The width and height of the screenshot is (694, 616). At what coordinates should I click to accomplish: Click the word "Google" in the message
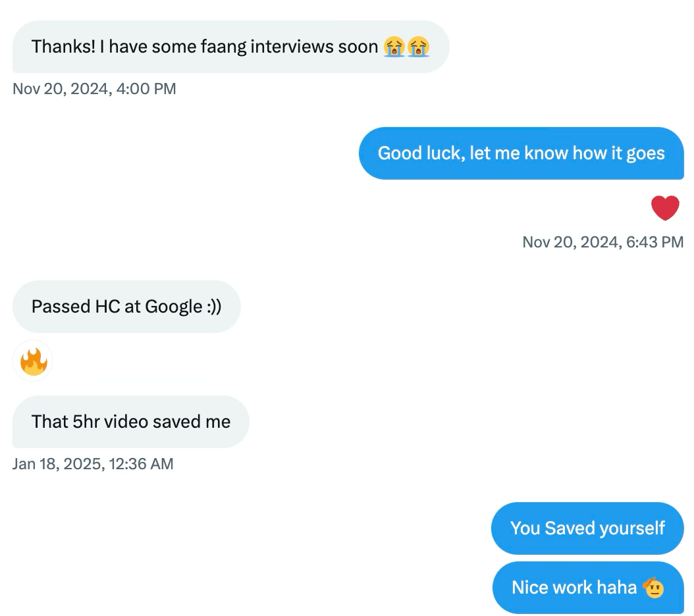(x=173, y=307)
